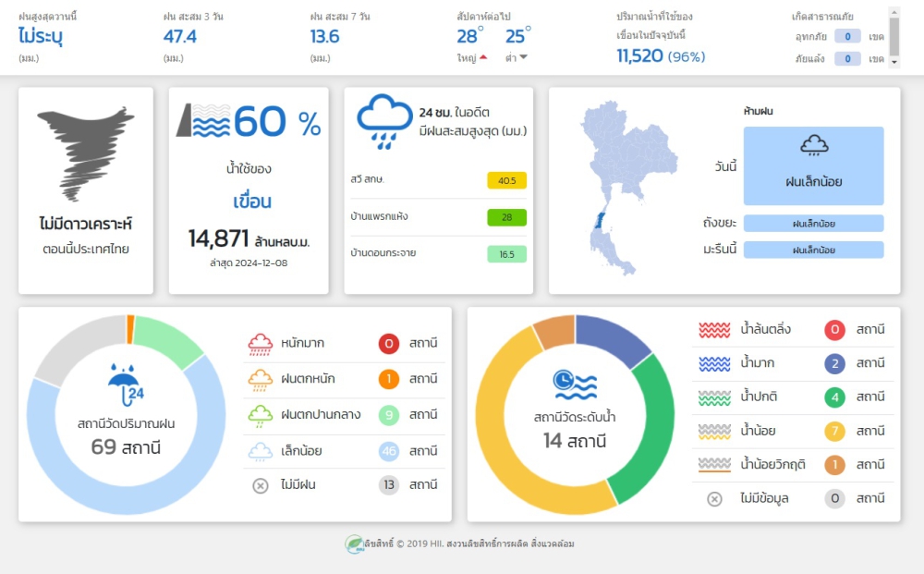The height and width of the screenshot is (574, 924).
Task: Click the water level clock icon
Action: pyautogui.click(x=575, y=384)
